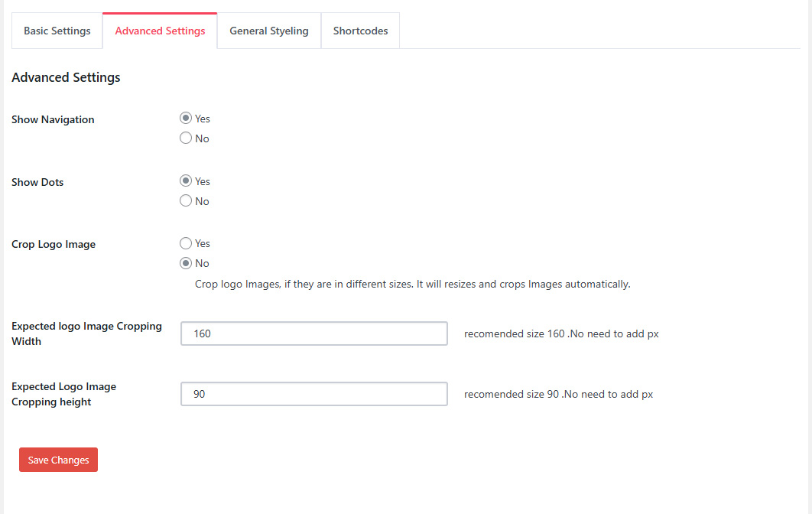Click the Advanced Settings section heading

[x=66, y=77]
